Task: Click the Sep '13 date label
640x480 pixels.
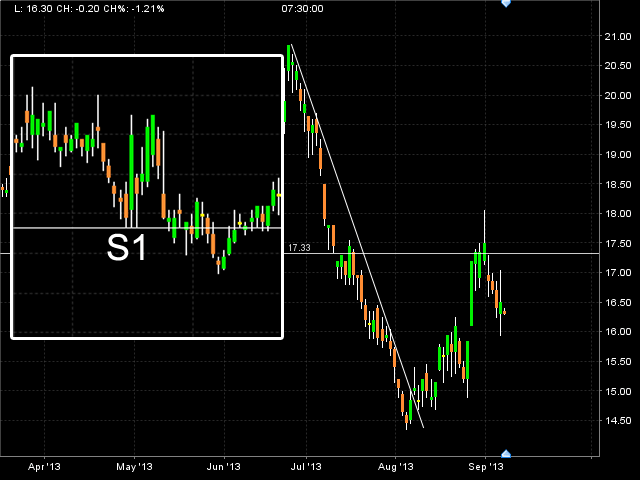Action: pos(486,467)
